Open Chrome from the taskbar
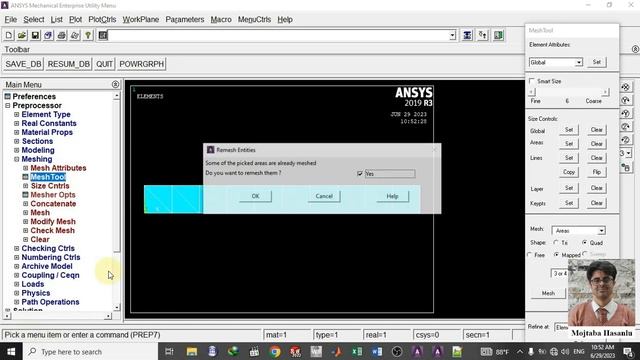640x360 pixels. 275,351
